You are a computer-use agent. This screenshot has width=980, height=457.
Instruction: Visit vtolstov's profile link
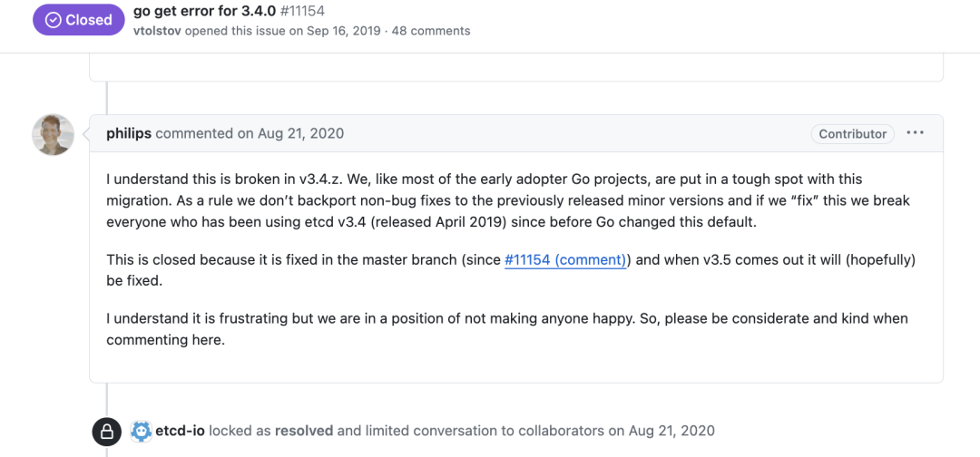tap(157, 31)
